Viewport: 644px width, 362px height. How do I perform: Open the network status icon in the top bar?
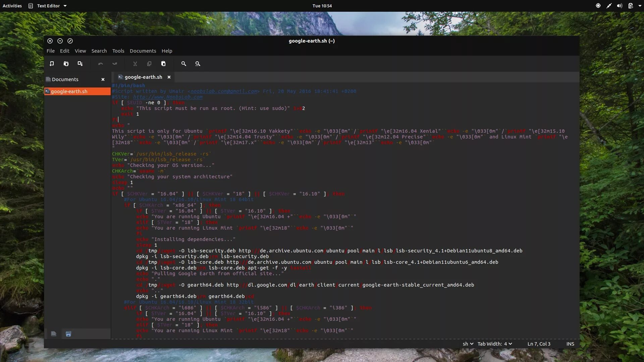point(609,6)
